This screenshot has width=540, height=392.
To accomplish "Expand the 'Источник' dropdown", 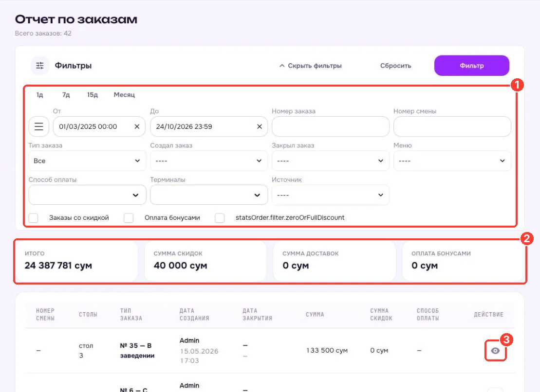I will coord(331,195).
